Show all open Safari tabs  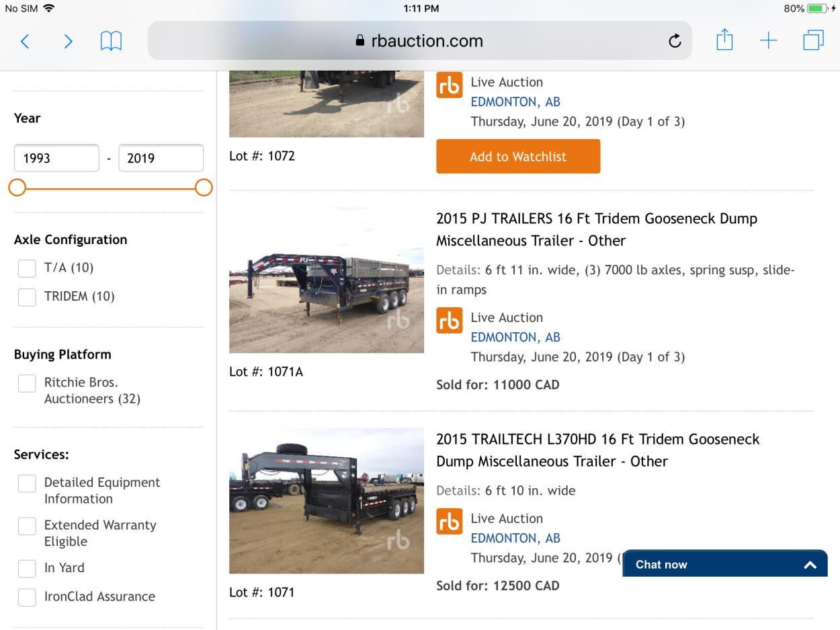(x=813, y=41)
